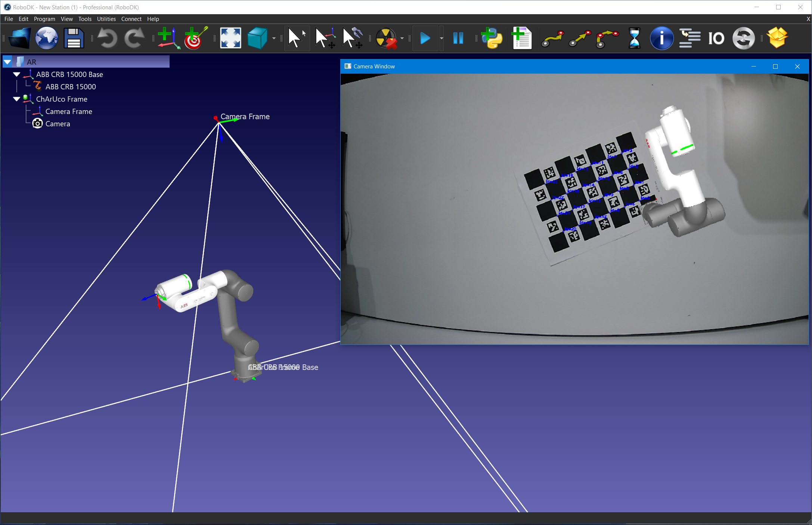Click the Fit All view icon
Image resolution: width=812 pixels, height=525 pixels.
(x=230, y=38)
